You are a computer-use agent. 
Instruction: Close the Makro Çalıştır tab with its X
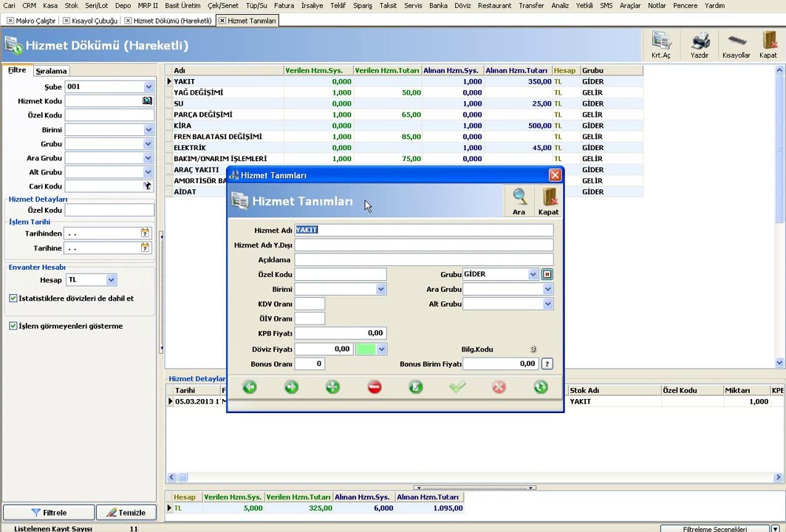pos(10,21)
